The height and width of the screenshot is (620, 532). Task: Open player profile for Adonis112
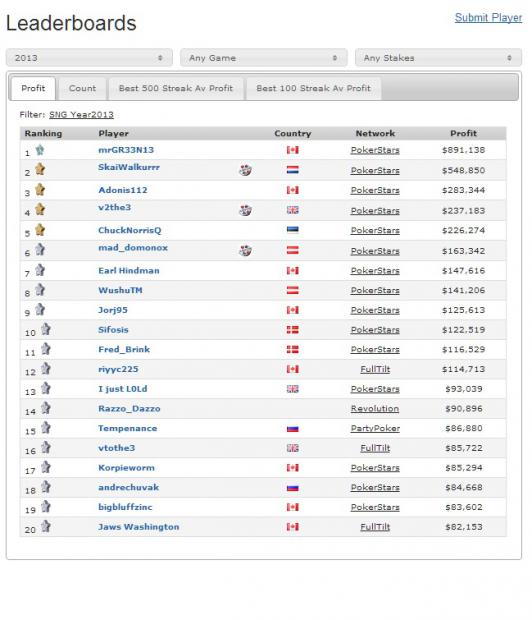coord(123,190)
